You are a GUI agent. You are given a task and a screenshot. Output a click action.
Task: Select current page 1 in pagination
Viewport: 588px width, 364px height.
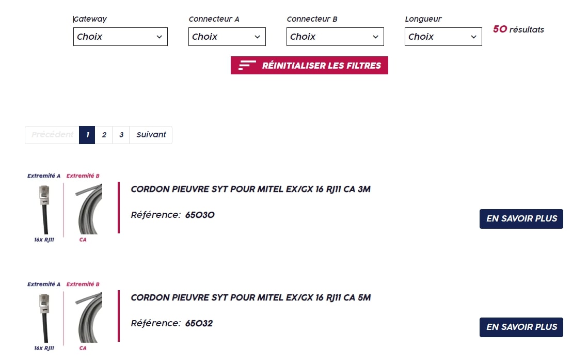87,135
